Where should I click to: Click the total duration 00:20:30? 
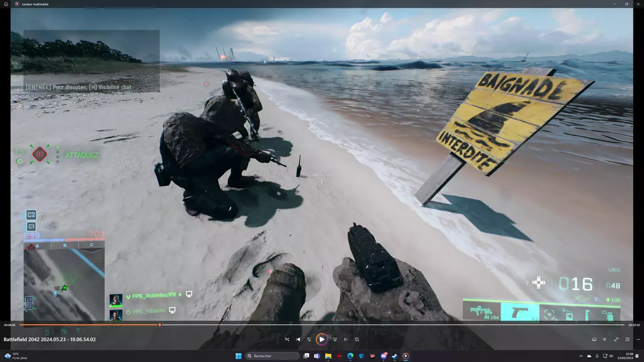click(634, 325)
